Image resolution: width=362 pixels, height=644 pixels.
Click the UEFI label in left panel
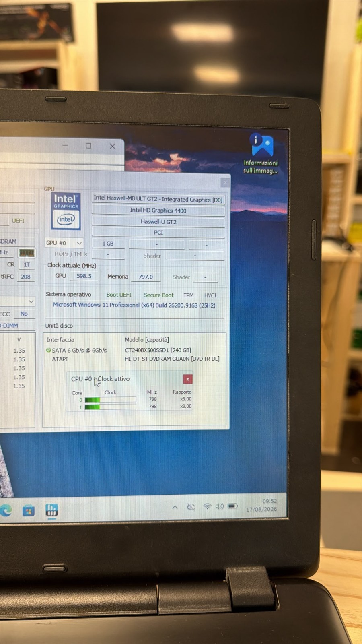(18, 221)
